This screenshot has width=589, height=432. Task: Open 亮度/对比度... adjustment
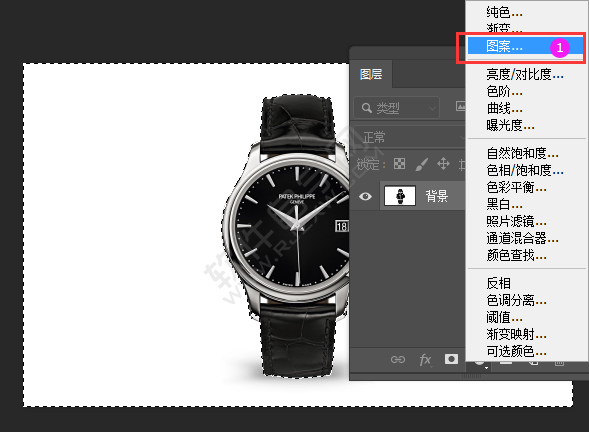click(x=525, y=74)
